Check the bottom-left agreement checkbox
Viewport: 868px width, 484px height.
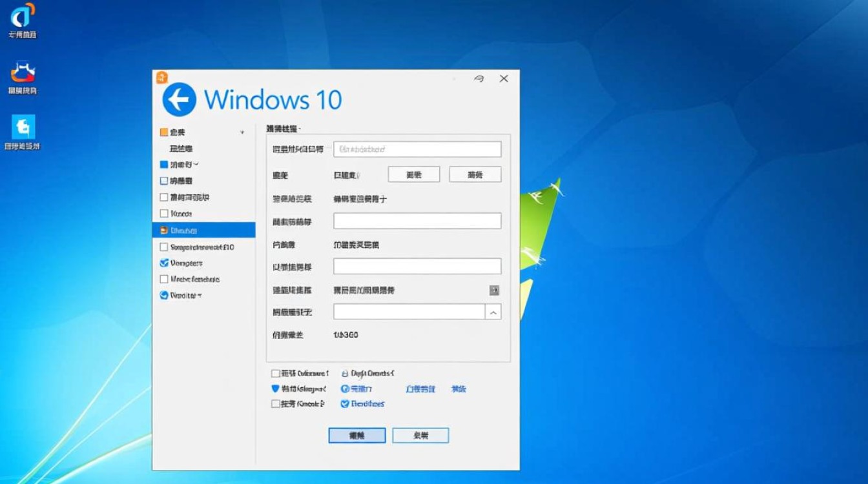(x=274, y=373)
